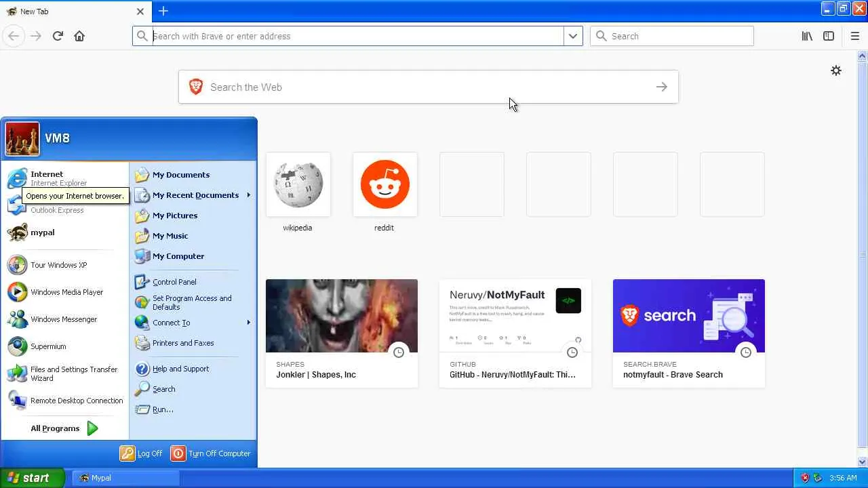Viewport: 868px width, 488px height.
Task: Open the GitHub NotMyFault highlight card
Action: click(x=515, y=333)
